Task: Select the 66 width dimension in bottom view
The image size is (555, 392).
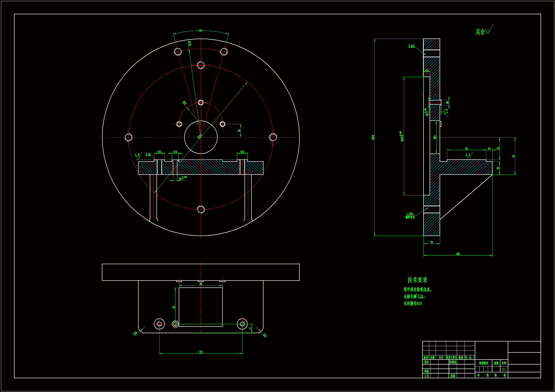Action: (x=201, y=284)
